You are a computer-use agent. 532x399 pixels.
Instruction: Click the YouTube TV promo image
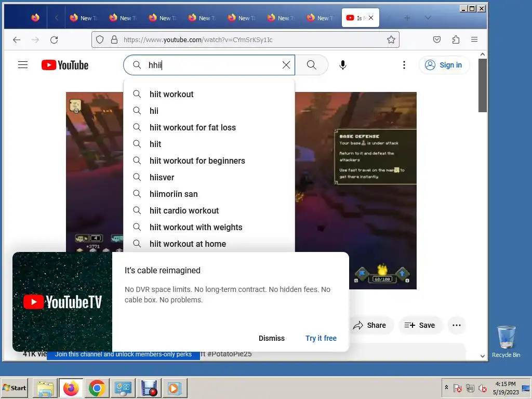(x=62, y=302)
